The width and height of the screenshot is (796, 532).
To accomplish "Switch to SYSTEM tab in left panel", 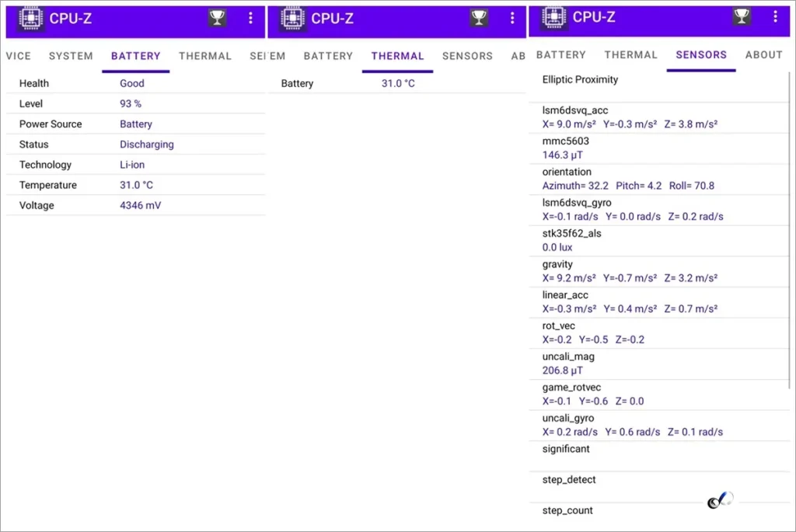I will coord(71,56).
